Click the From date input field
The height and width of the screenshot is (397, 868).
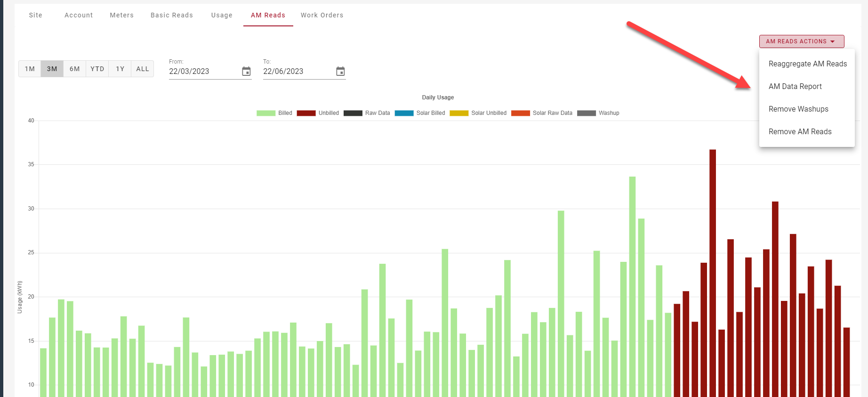202,72
